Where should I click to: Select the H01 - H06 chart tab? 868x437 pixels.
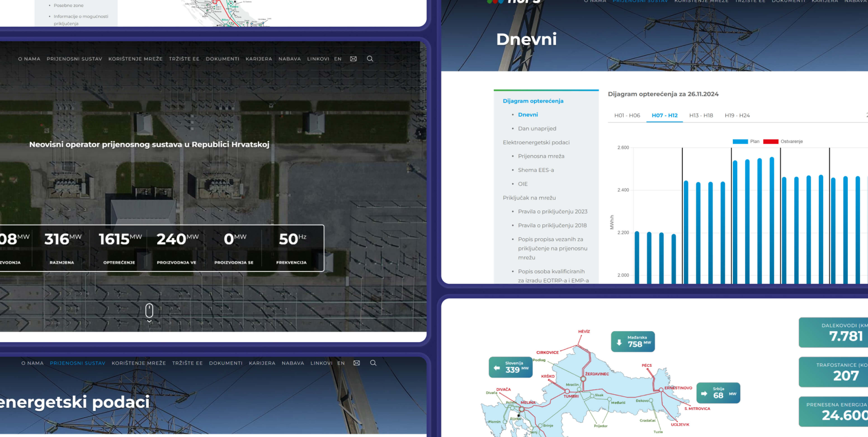627,115
